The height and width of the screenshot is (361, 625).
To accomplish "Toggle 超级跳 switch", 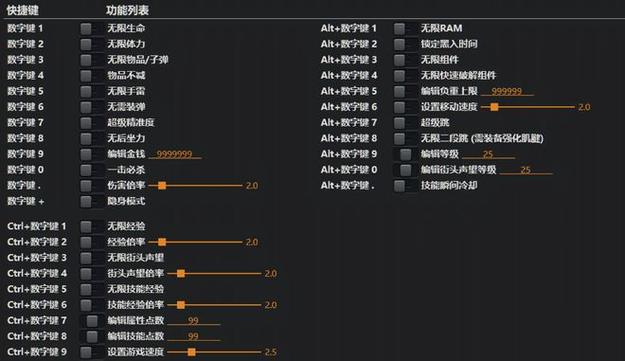I will pos(405,122).
